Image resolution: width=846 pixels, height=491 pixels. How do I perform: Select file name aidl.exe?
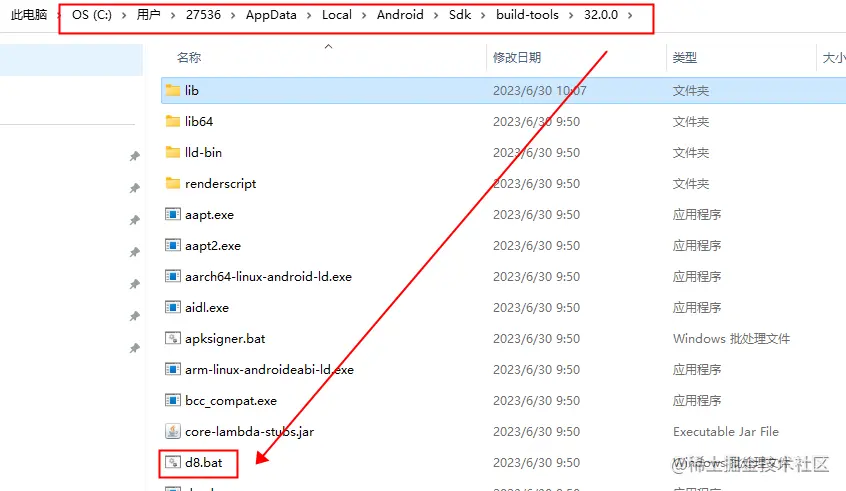click(x=207, y=308)
